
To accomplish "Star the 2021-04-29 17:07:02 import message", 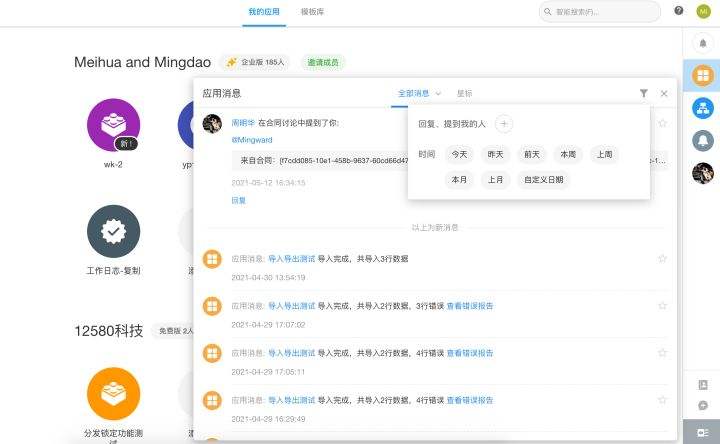I will pyautogui.click(x=662, y=306).
